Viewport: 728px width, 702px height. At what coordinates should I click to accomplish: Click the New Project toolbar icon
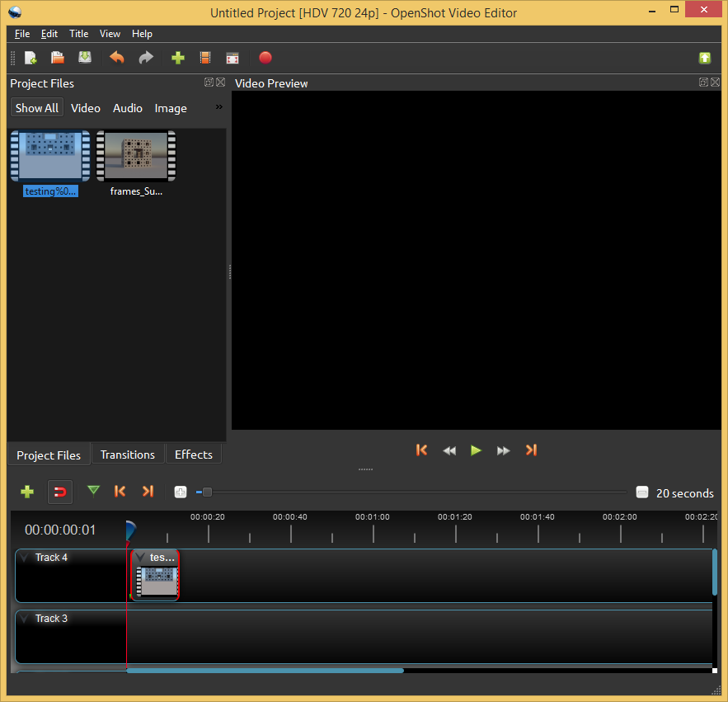(x=31, y=58)
